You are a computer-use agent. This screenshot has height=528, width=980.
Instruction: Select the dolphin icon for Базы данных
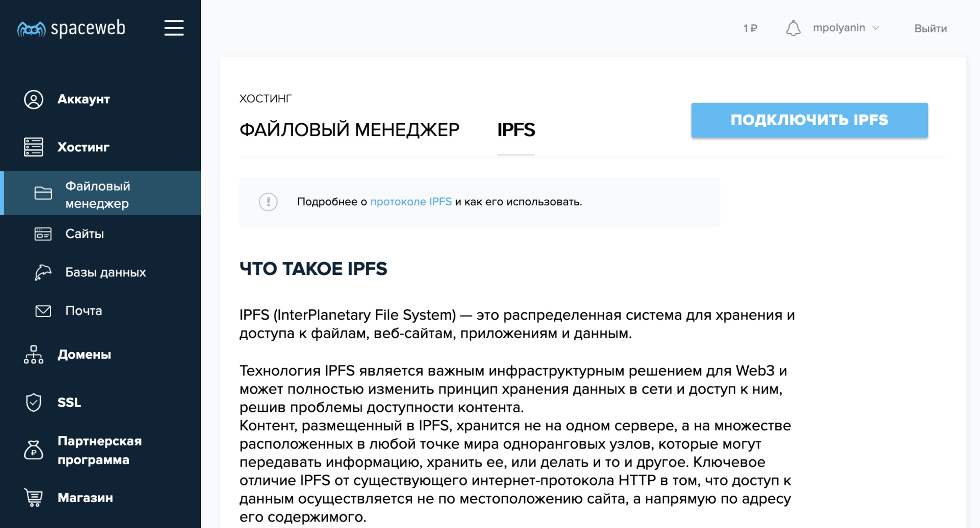click(x=43, y=273)
